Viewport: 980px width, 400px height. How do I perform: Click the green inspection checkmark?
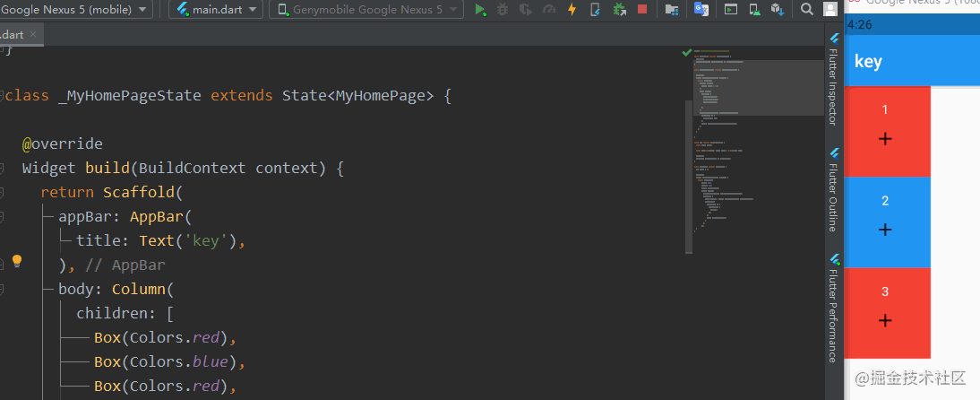pos(687,53)
